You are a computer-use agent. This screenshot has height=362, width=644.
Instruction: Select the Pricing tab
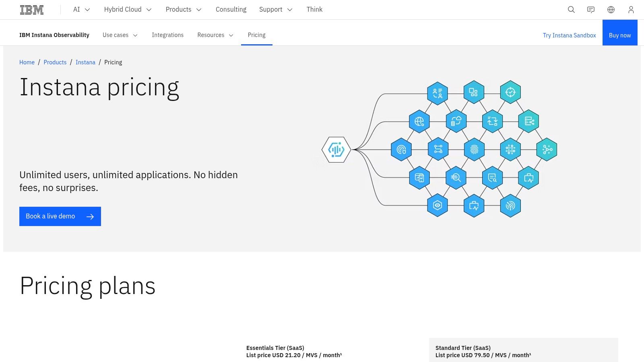(x=256, y=35)
